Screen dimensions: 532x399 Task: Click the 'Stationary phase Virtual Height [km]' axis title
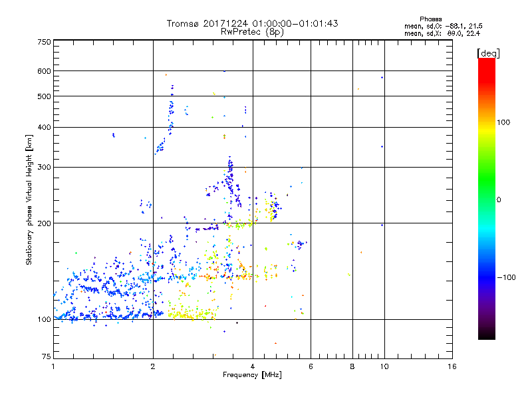pos(29,199)
